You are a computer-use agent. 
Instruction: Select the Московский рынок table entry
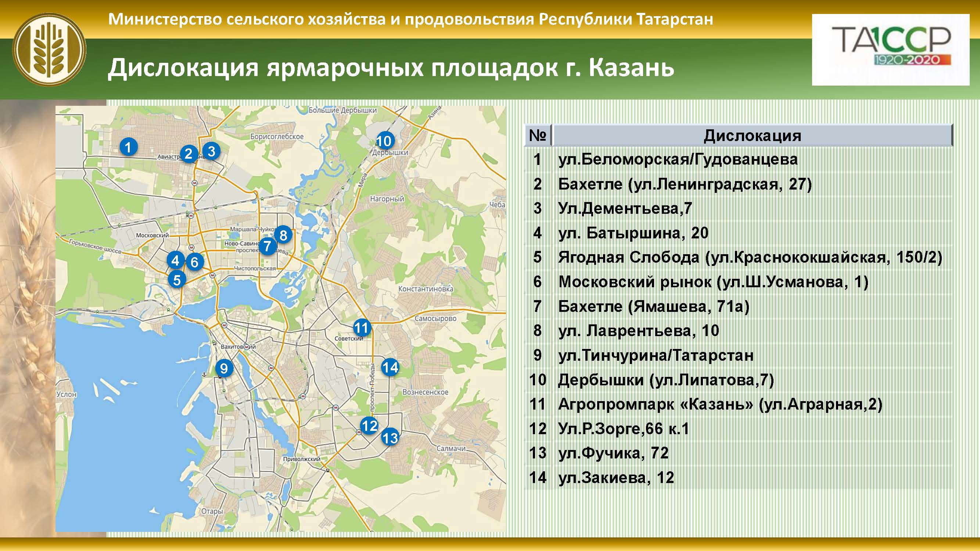(713, 282)
